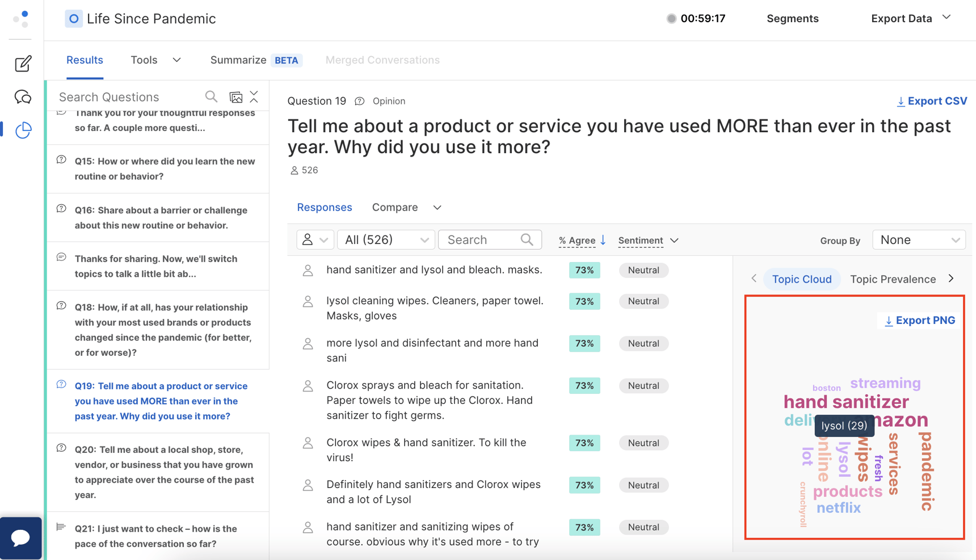
Task: Open the participant filter dropdown
Action: point(315,240)
